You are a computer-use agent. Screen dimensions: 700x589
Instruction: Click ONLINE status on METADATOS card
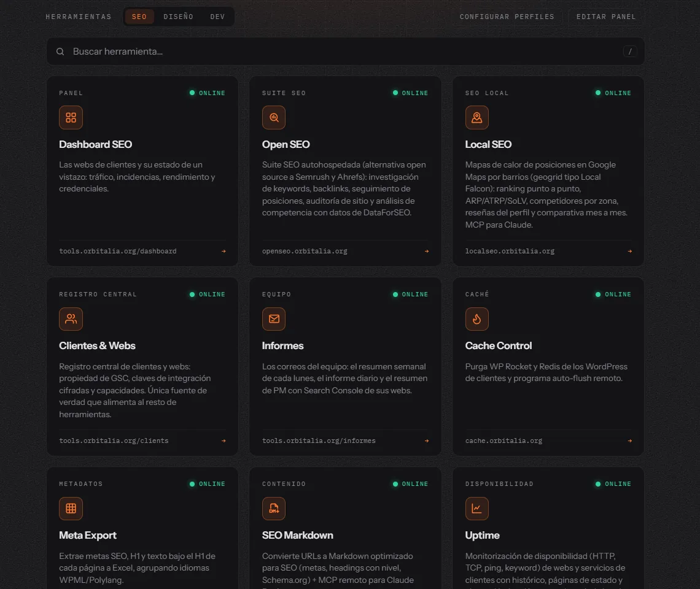(208, 484)
